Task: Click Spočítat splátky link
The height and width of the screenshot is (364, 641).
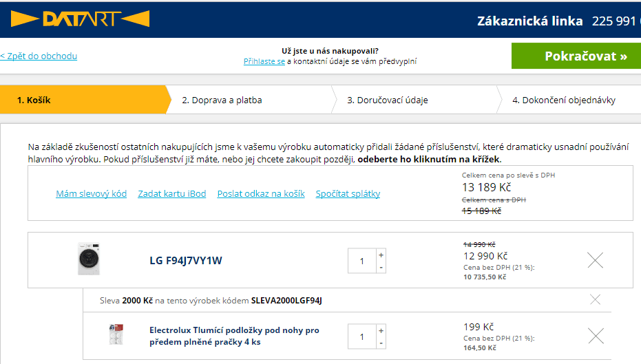Action: tap(348, 193)
